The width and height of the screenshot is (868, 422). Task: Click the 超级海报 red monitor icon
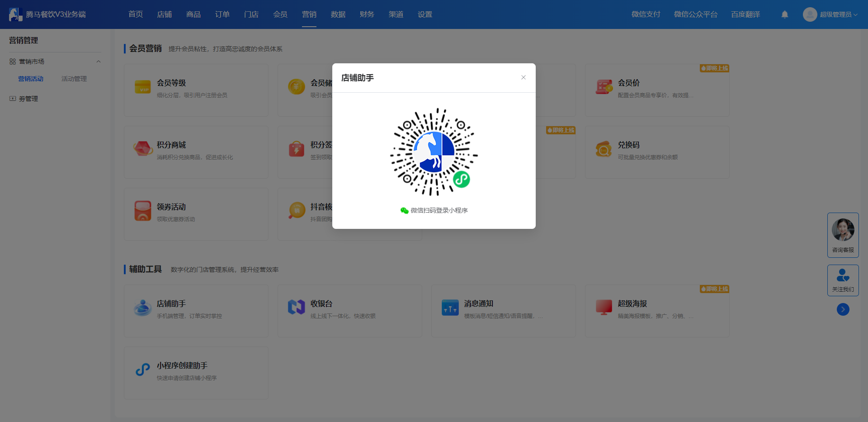(604, 308)
